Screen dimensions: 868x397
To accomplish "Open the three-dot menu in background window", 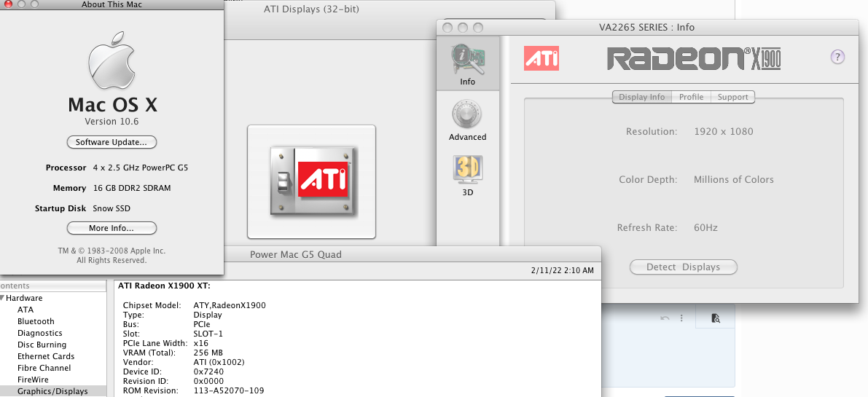I will pos(681,318).
